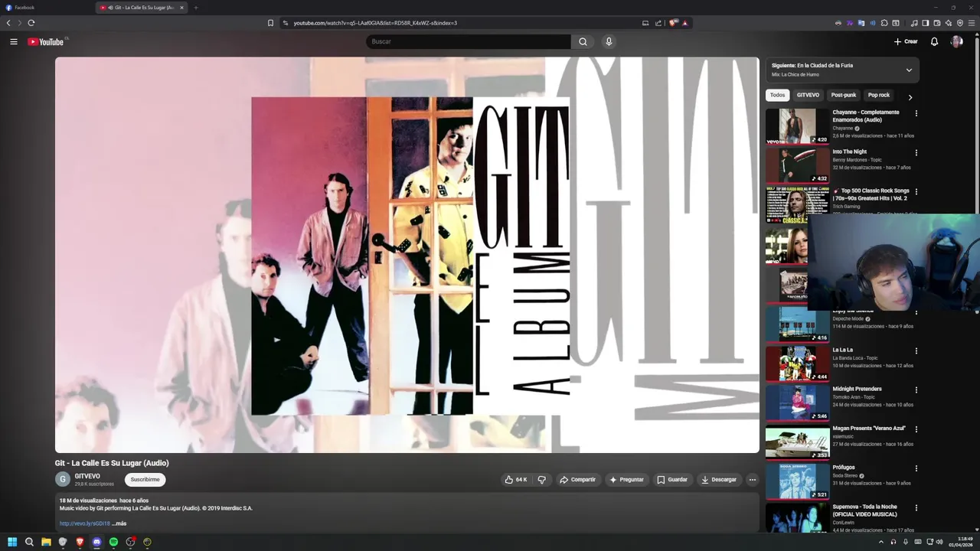Go back in browser history

pyautogui.click(x=8, y=23)
